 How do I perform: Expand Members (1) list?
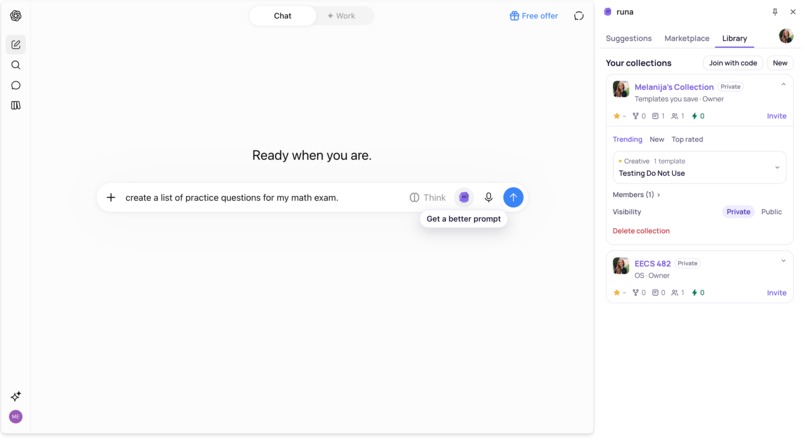pyautogui.click(x=636, y=195)
